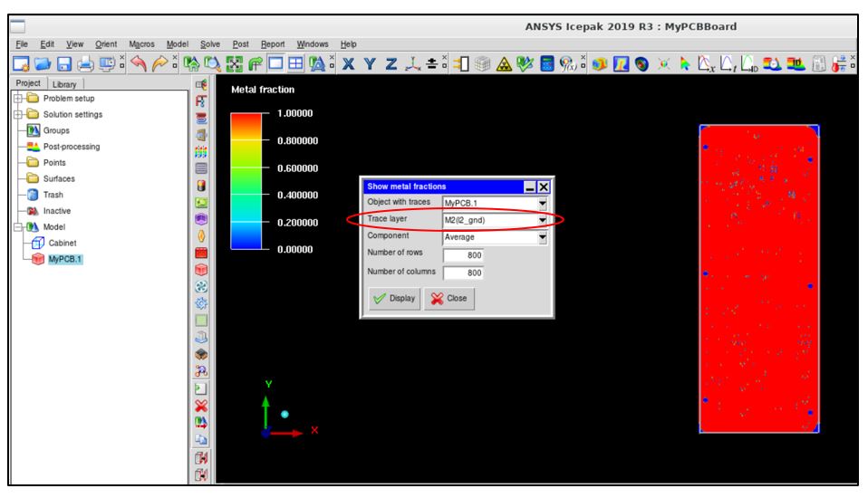Create a Block object from side toolbar
This screenshot has width=868, height=498.
201,270
